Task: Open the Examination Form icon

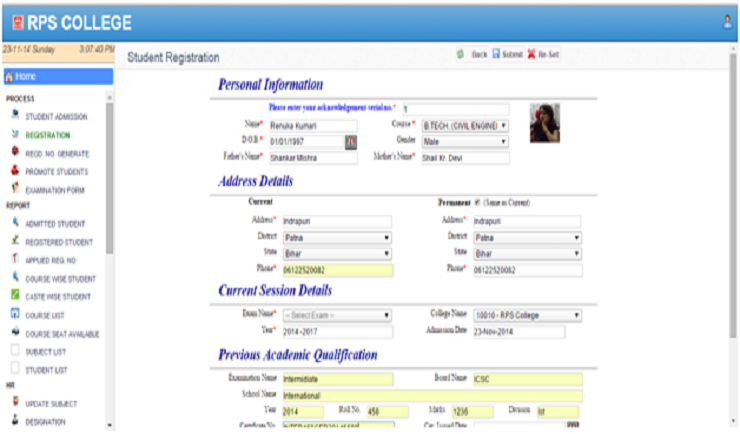Action: 15,188
